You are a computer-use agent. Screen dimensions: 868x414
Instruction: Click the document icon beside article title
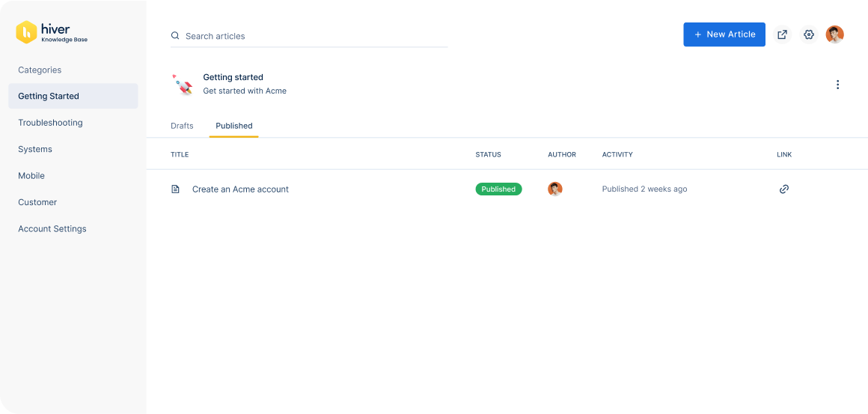click(176, 189)
